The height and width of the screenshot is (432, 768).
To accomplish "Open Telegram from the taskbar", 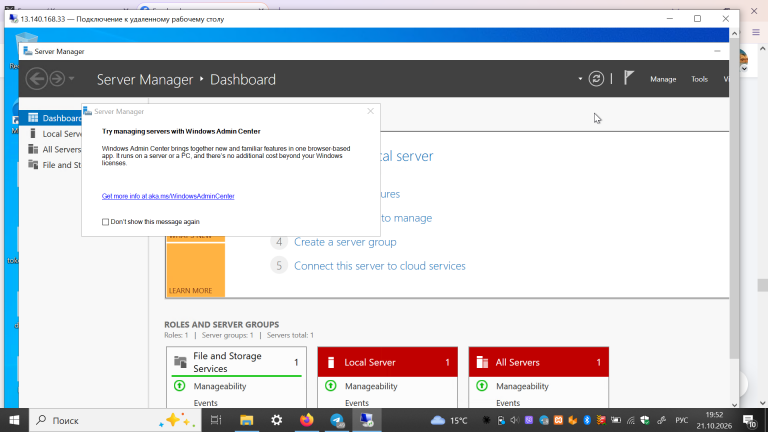I will (x=337, y=420).
